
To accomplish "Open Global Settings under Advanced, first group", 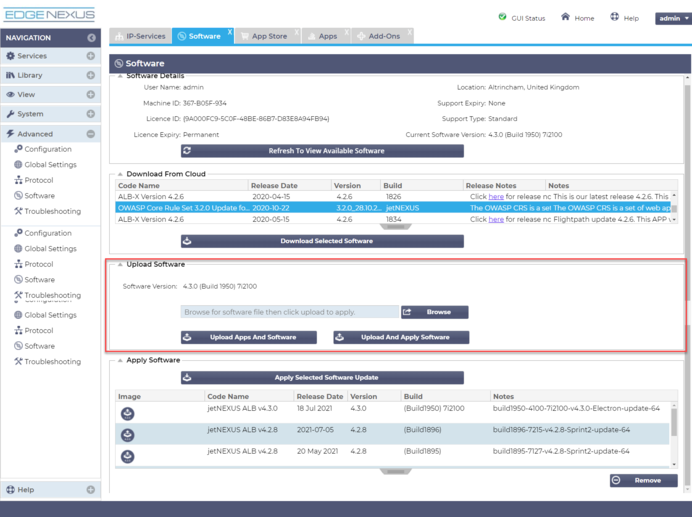I will [45, 165].
